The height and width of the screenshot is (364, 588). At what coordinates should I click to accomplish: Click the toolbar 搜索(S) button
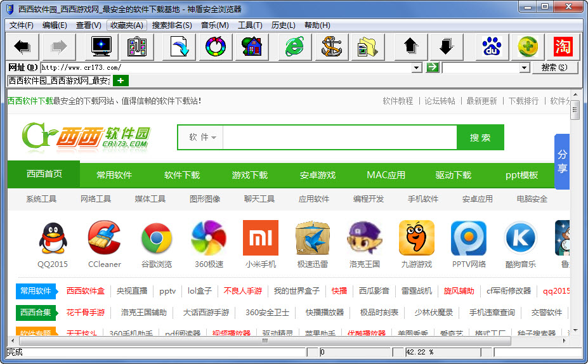point(554,67)
